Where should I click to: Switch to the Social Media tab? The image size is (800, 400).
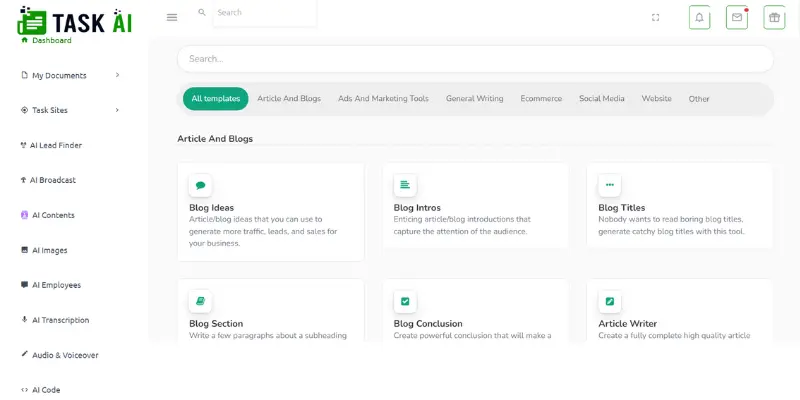coord(602,98)
